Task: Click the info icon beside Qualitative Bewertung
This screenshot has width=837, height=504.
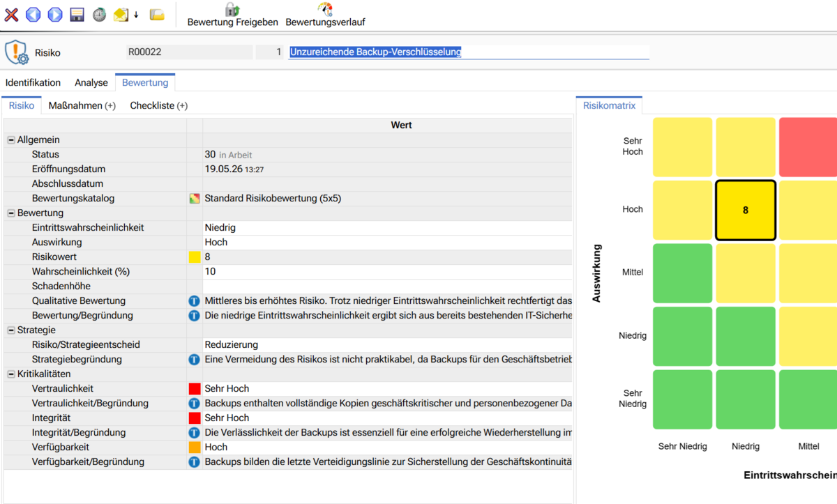Action: click(195, 301)
